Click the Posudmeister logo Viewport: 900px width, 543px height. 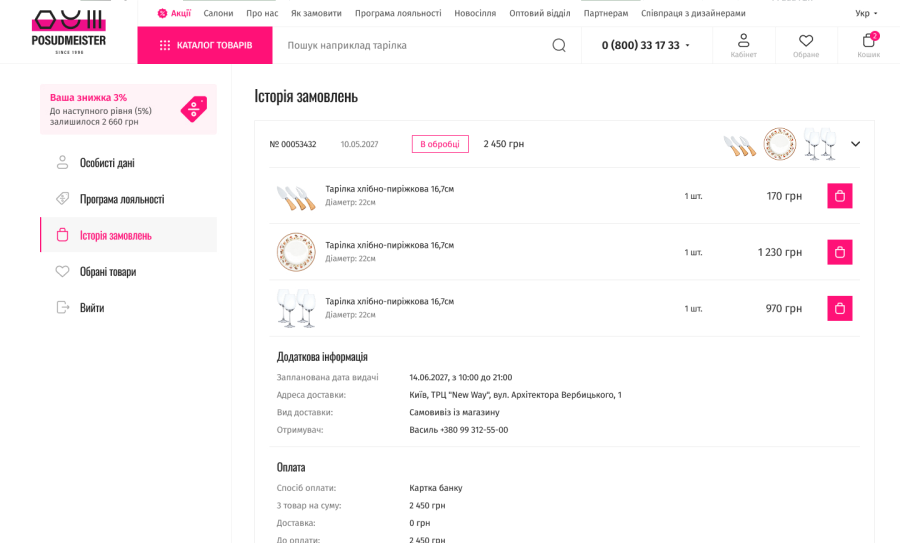[69, 32]
